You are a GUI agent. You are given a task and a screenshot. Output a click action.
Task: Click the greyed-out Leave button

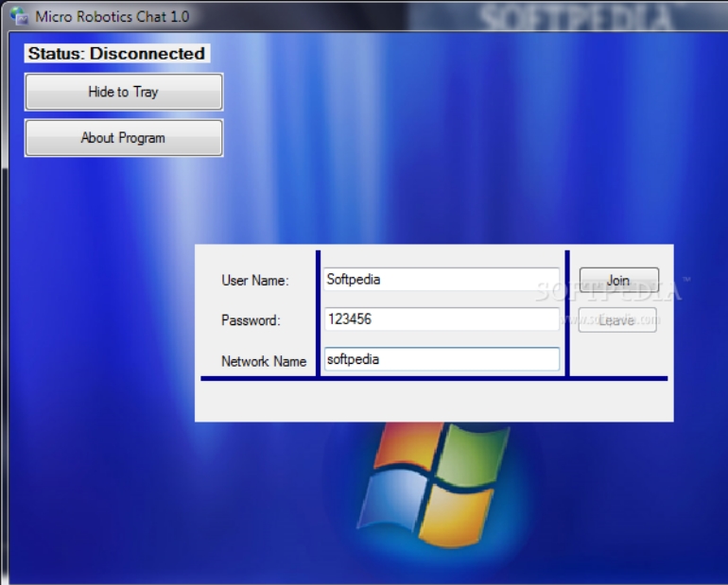tap(617, 320)
